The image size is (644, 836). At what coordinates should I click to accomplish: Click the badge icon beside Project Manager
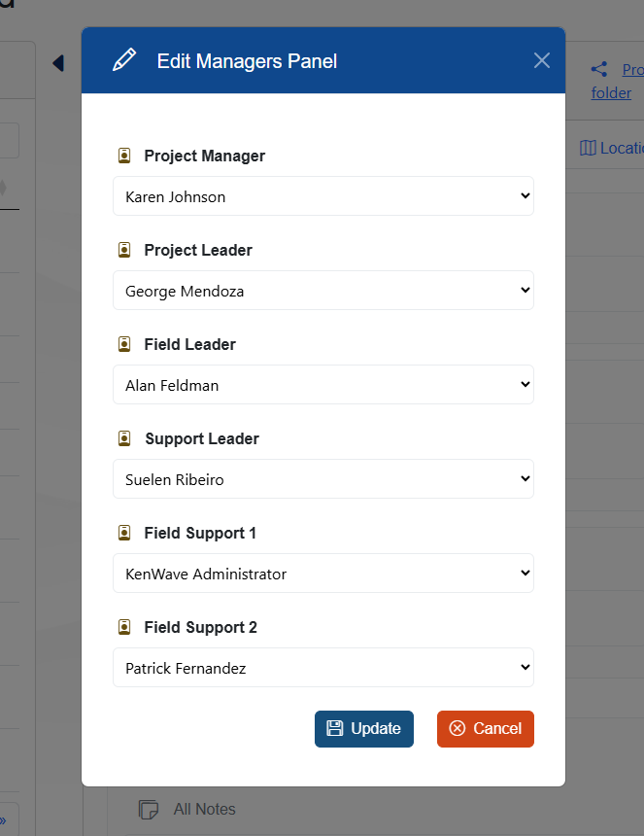(124, 156)
